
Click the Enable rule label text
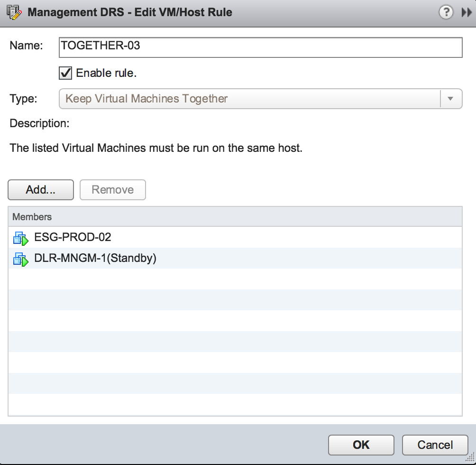pyautogui.click(x=106, y=73)
